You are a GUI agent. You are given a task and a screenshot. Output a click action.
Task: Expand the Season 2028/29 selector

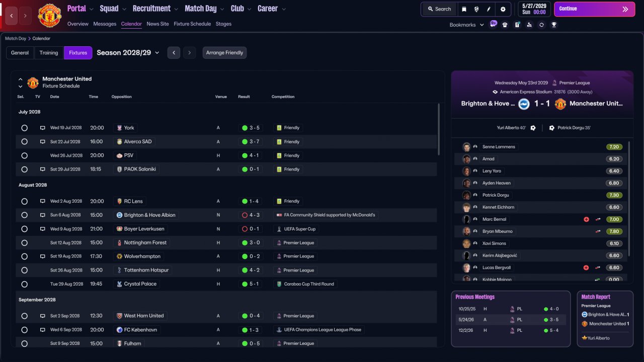128,53
